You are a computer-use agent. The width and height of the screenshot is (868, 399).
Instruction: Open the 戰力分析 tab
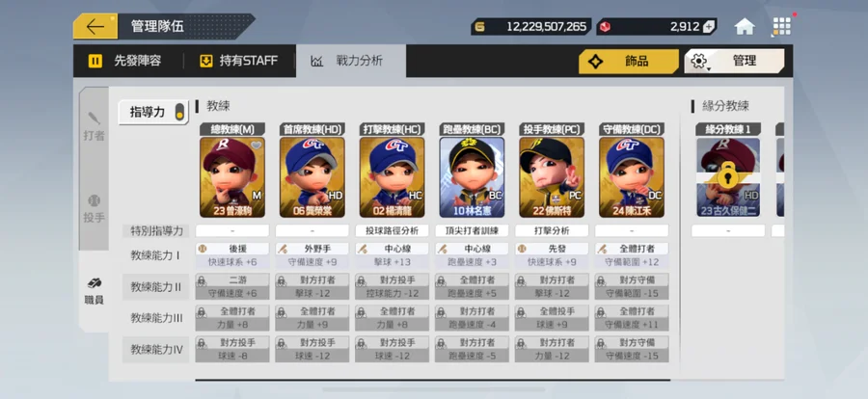[350, 61]
